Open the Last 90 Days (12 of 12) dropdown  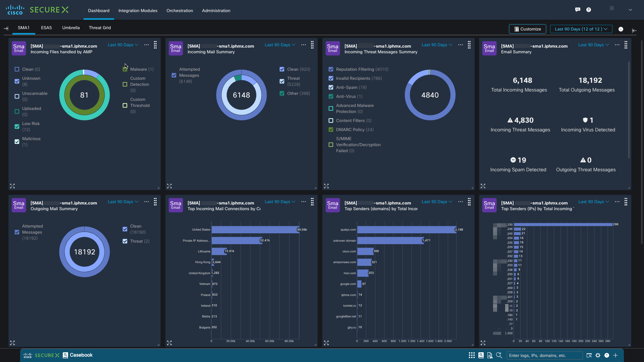click(x=581, y=29)
